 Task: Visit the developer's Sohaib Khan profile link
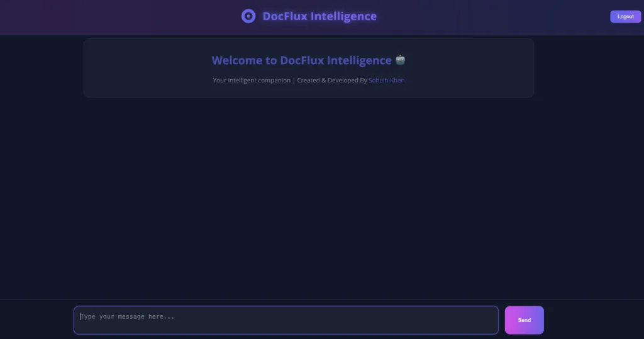386,81
